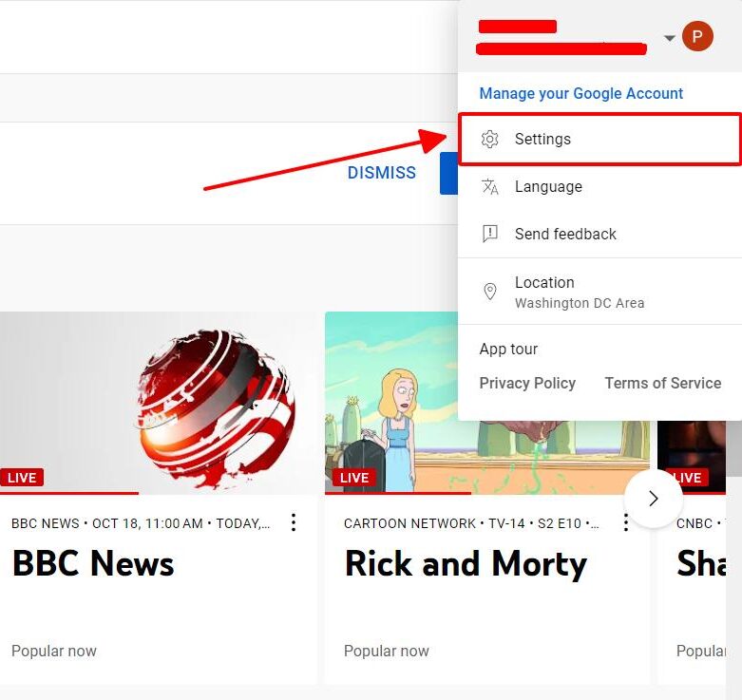Click the BBC News title
This screenshot has height=700, width=742.
pyautogui.click(x=93, y=564)
